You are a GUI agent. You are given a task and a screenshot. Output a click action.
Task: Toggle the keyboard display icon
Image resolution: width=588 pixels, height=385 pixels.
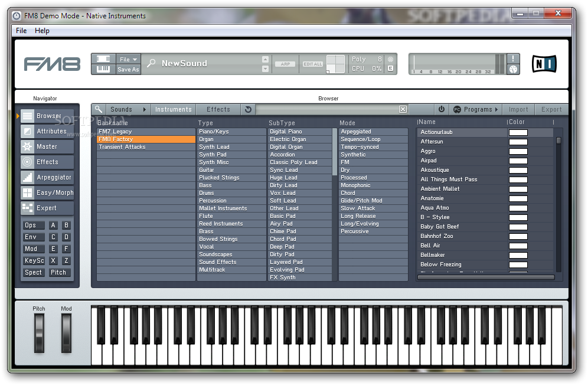pyautogui.click(x=103, y=69)
